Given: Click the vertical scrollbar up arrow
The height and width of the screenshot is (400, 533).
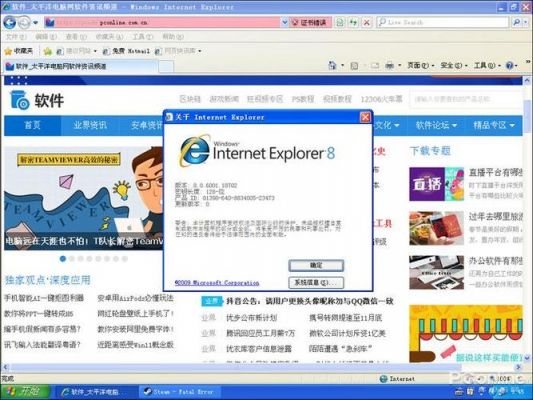Looking at the screenshot, I should [x=527, y=81].
